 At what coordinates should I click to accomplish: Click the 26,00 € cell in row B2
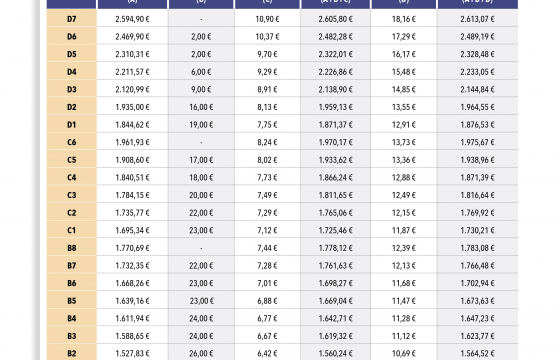pos(201,354)
